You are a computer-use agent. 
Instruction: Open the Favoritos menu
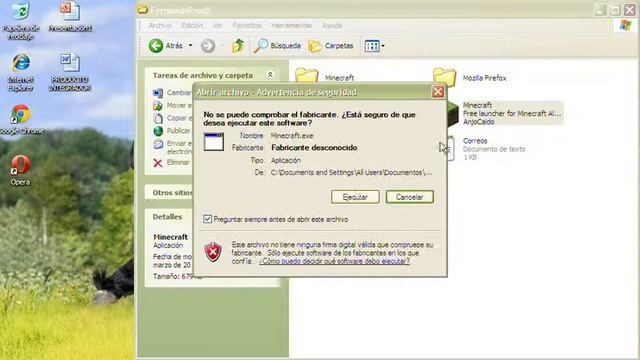[247, 25]
